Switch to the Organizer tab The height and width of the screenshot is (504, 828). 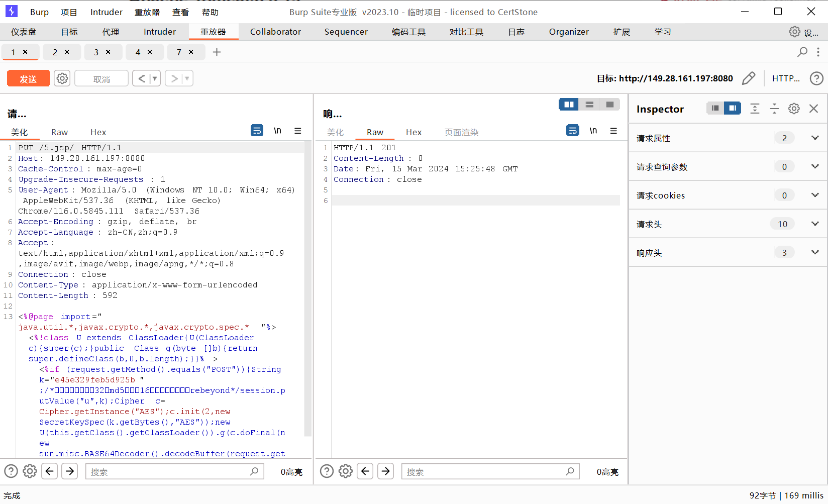[x=569, y=32]
